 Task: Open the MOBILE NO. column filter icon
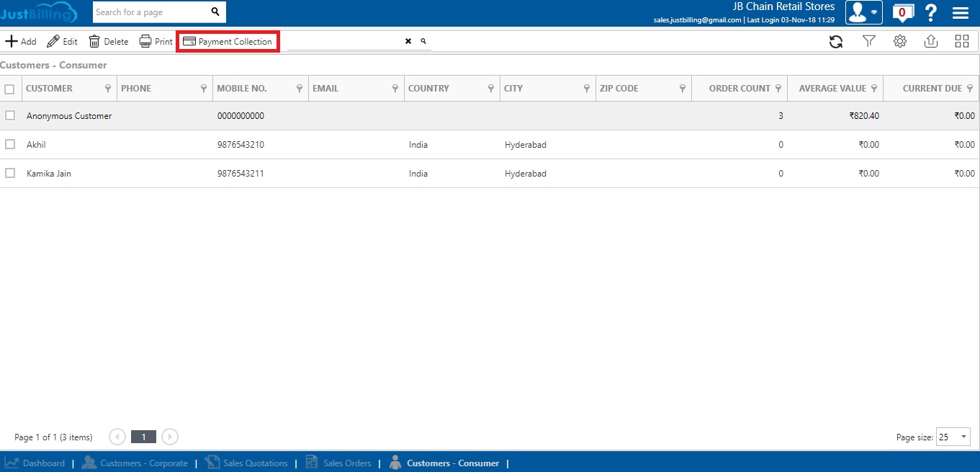click(x=300, y=89)
